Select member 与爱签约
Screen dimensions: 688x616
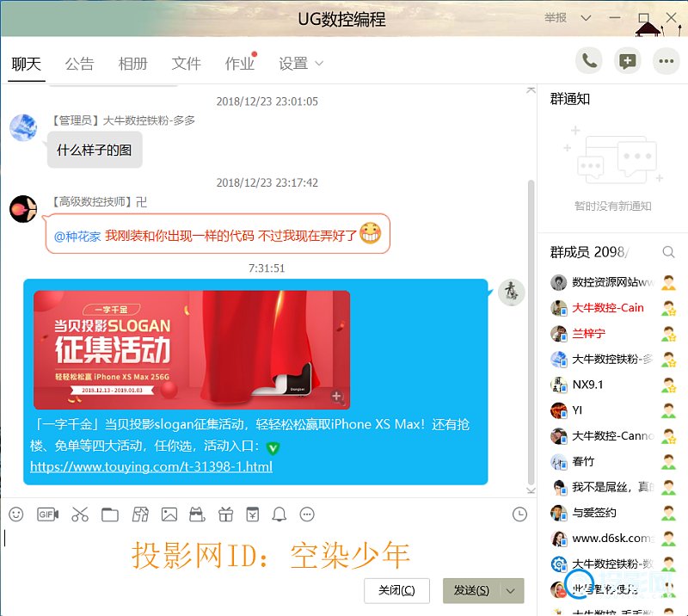pyautogui.click(x=613, y=513)
